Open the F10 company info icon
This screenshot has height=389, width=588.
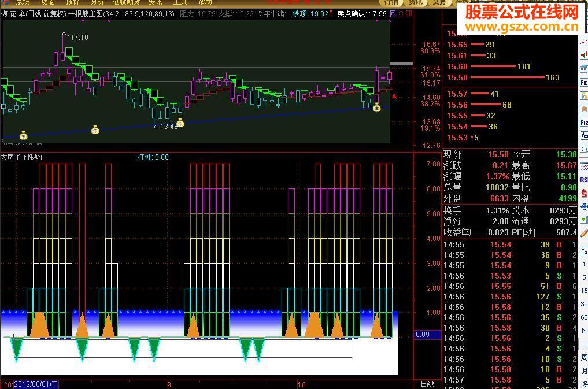click(x=584, y=83)
